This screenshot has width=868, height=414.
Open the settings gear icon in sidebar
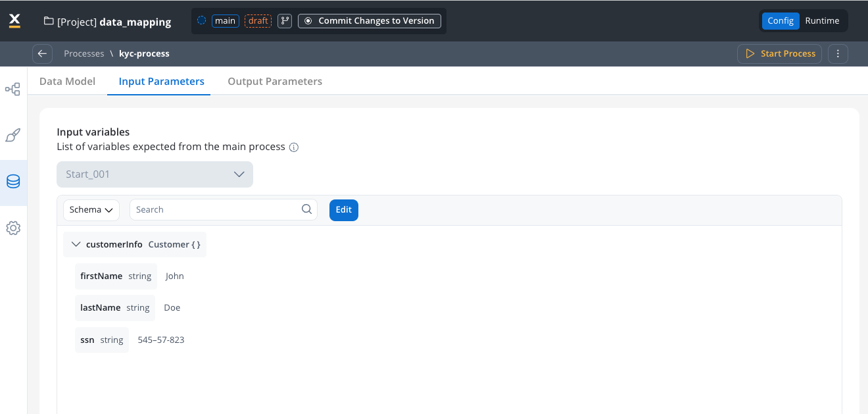[x=13, y=228]
